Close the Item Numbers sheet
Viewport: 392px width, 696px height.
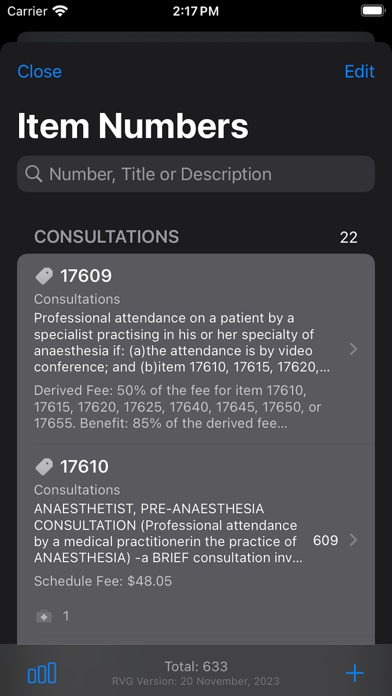(40, 71)
